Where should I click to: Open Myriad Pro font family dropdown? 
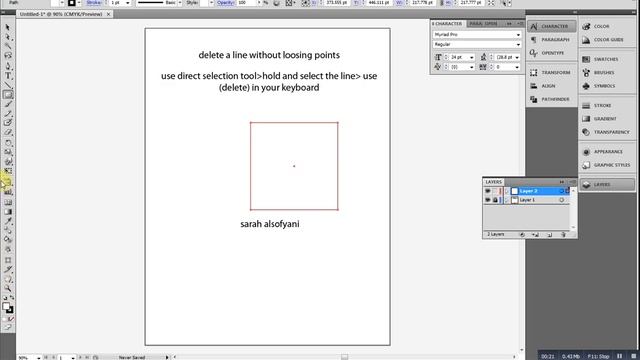pos(518,35)
